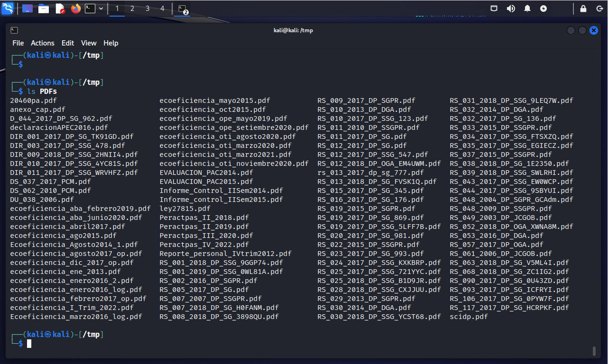Switch to workspace 2
The width and height of the screenshot is (608, 364).
coord(132,9)
